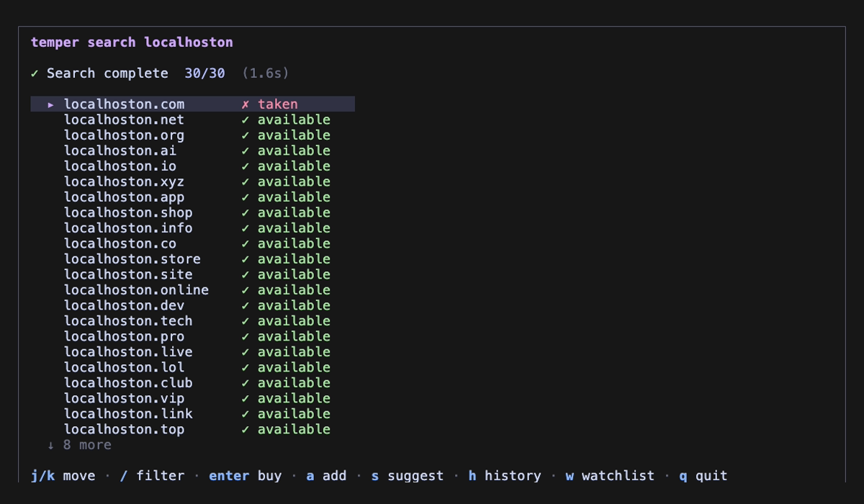864x504 pixels.
Task: Click the temper search localhoston command title
Action: pos(132,42)
